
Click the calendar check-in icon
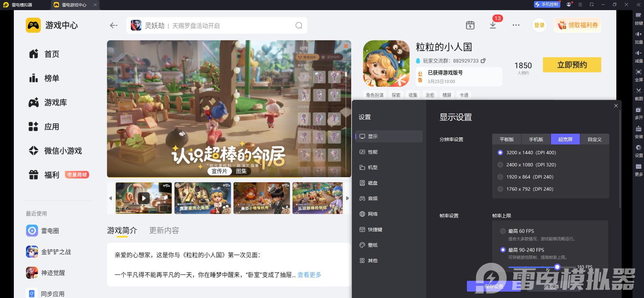(470, 25)
